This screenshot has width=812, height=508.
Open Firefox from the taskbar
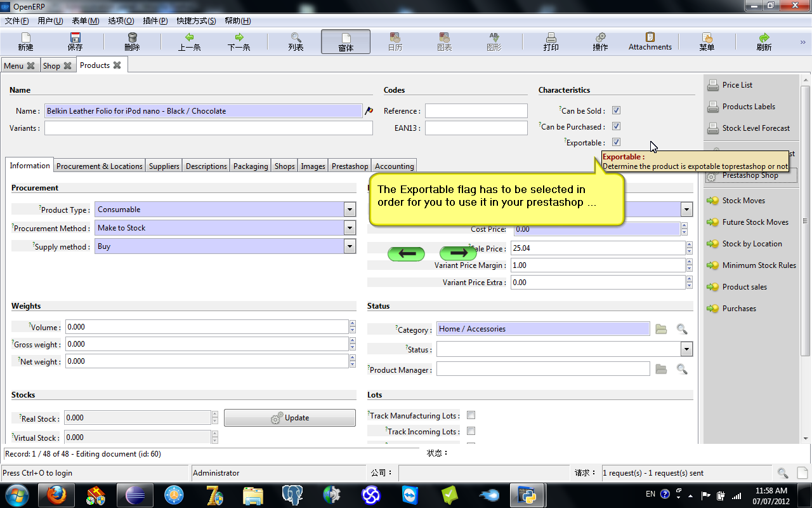point(58,495)
